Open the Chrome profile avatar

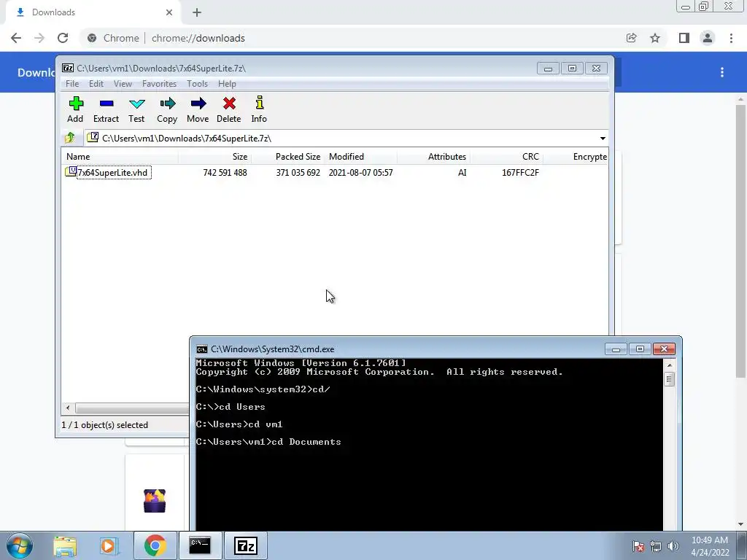(x=708, y=38)
